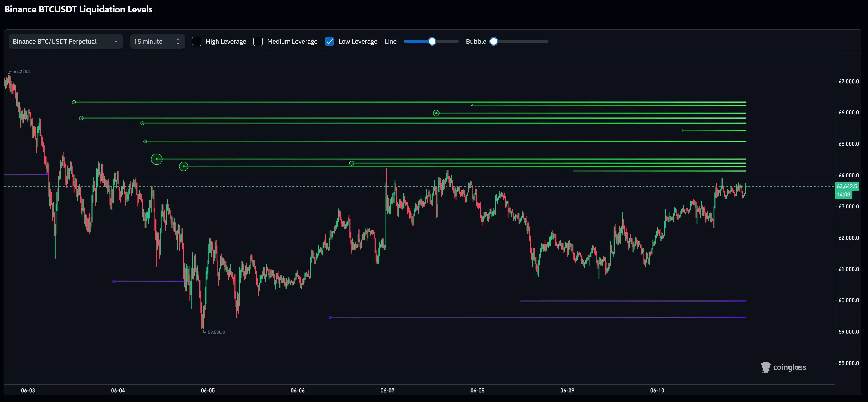Viewport: 868px width, 402px height.
Task: Click the 65,000.0 price axis label
Action: [x=848, y=144]
